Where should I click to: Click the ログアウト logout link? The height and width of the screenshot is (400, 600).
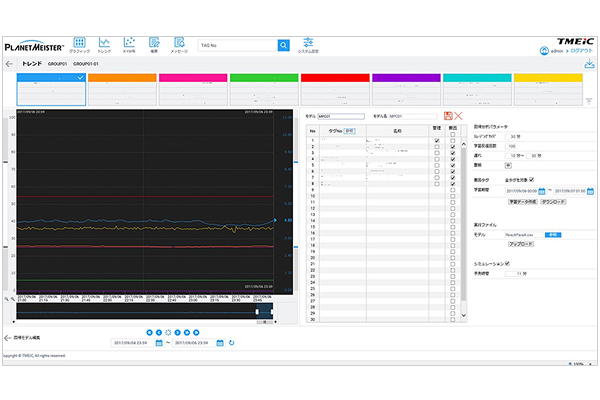(582, 48)
